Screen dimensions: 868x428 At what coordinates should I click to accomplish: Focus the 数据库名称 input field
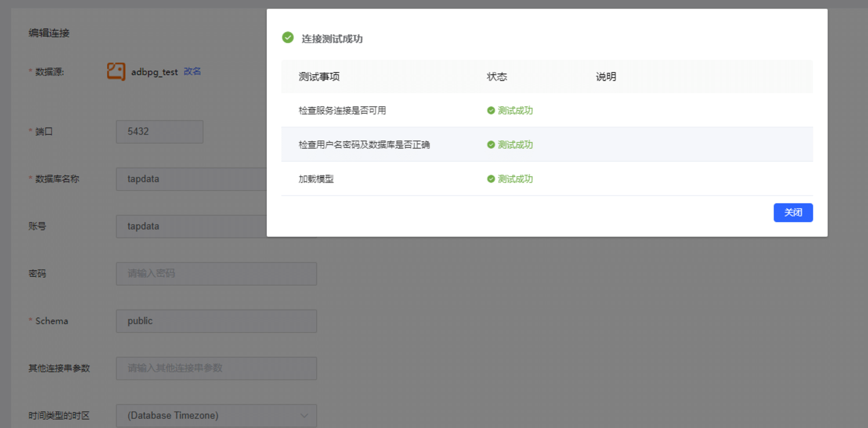point(216,179)
